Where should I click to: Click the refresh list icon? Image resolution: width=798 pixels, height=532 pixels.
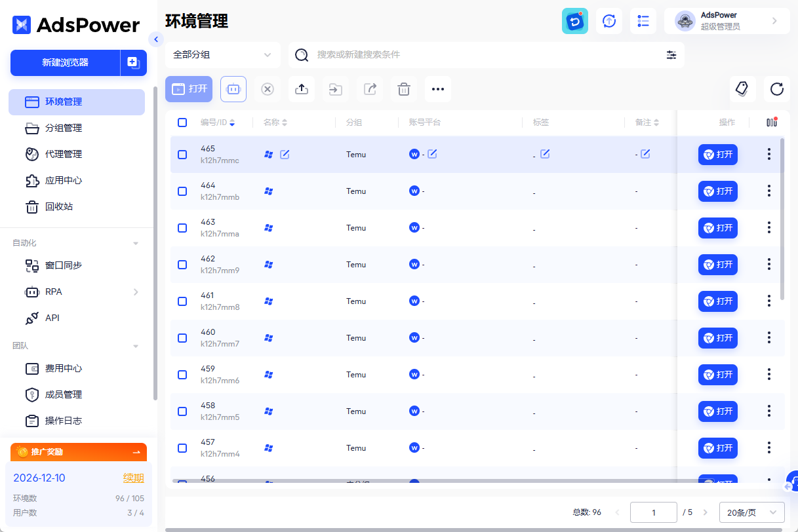click(x=777, y=89)
